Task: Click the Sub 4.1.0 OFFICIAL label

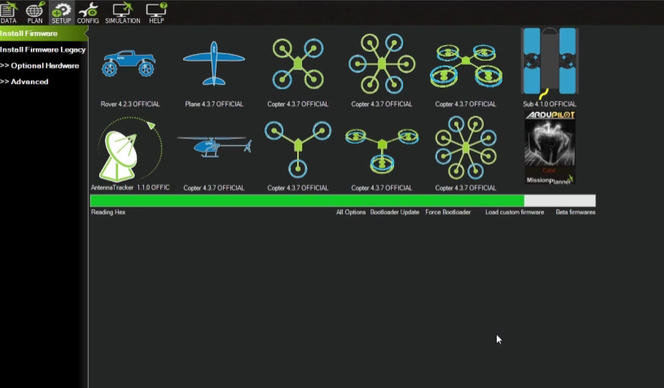Action: point(549,104)
